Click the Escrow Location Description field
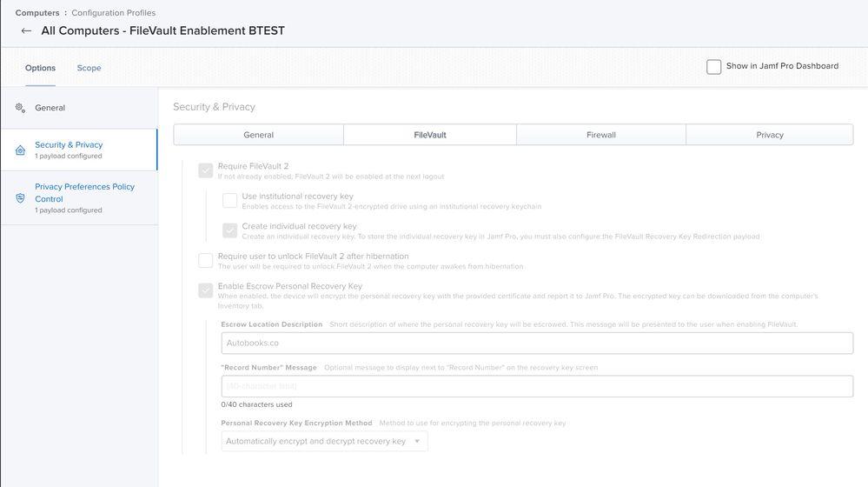The height and width of the screenshot is (487, 868). [537, 343]
